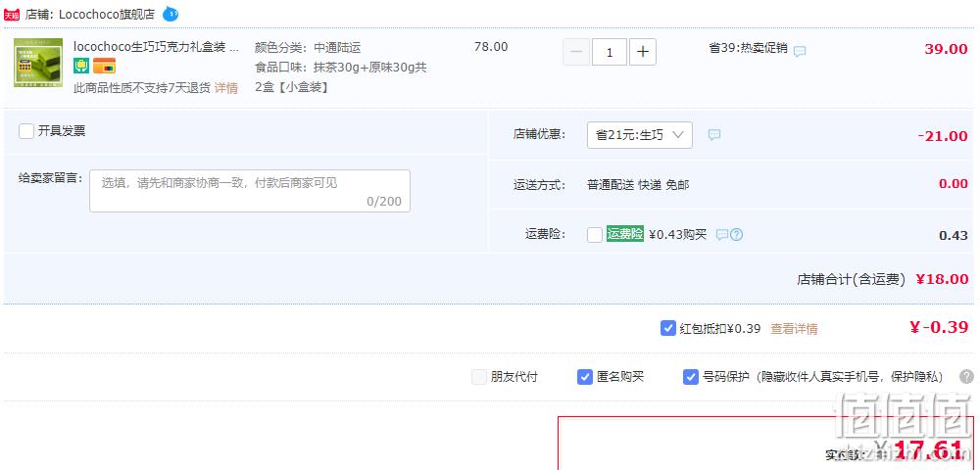Decrease quantity with the minus button
Viewport: 980px width, 470px height.
[576, 53]
